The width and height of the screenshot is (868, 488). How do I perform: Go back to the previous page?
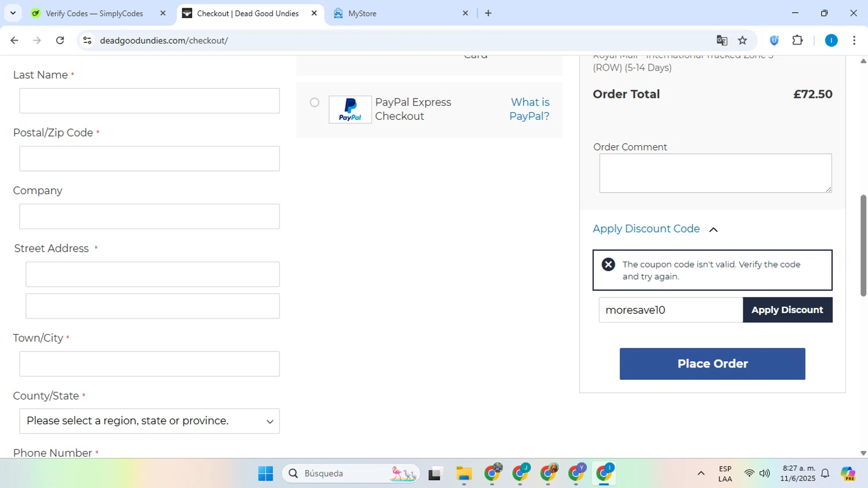[x=14, y=41]
